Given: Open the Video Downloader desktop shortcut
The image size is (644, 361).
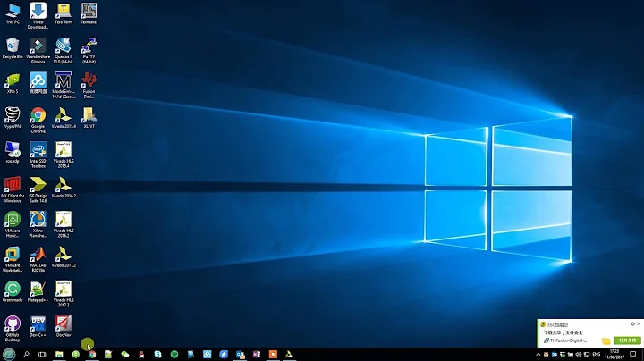Looking at the screenshot, I should [x=38, y=15].
